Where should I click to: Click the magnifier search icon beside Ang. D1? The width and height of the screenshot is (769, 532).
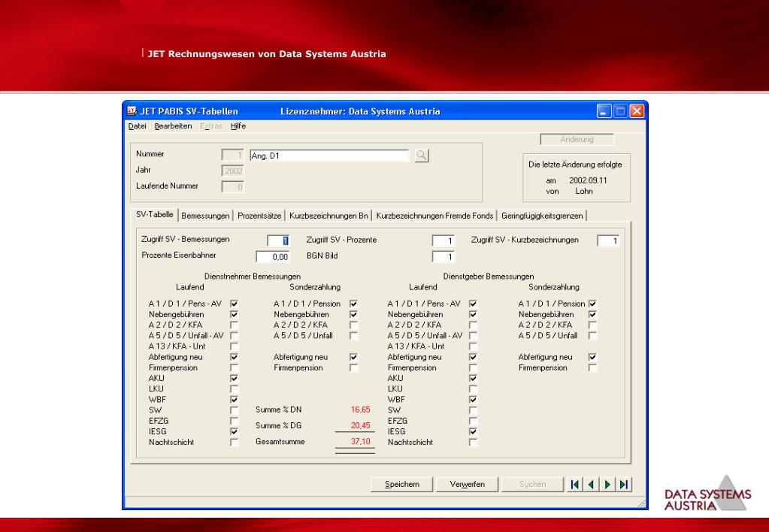click(x=422, y=156)
